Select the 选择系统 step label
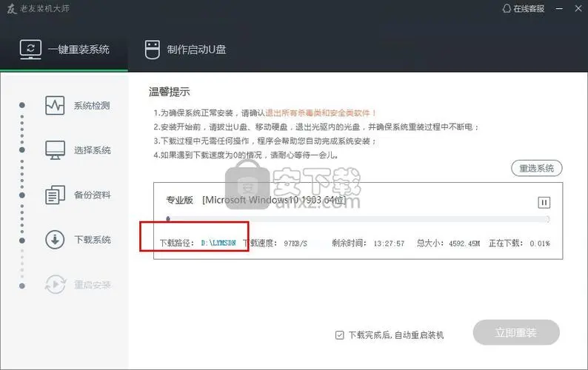This screenshot has width=588, height=370. [93, 150]
